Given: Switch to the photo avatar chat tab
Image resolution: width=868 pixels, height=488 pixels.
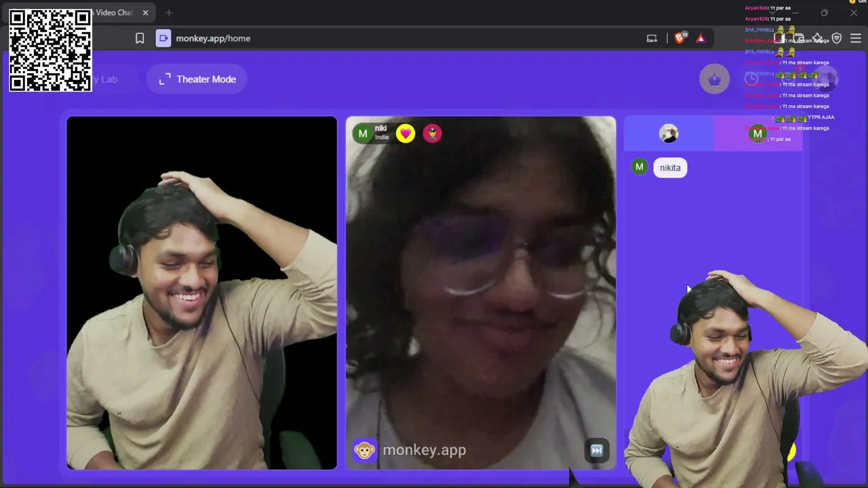Looking at the screenshot, I should point(669,134).
